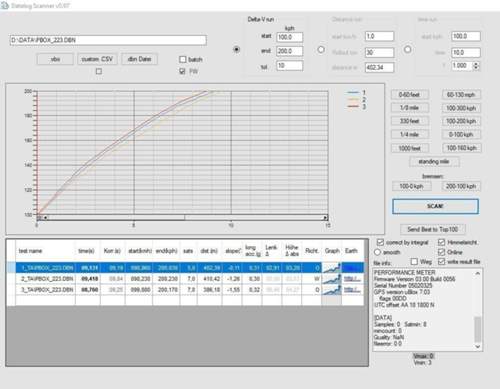Enable the batch checkbox

(182, 59)
